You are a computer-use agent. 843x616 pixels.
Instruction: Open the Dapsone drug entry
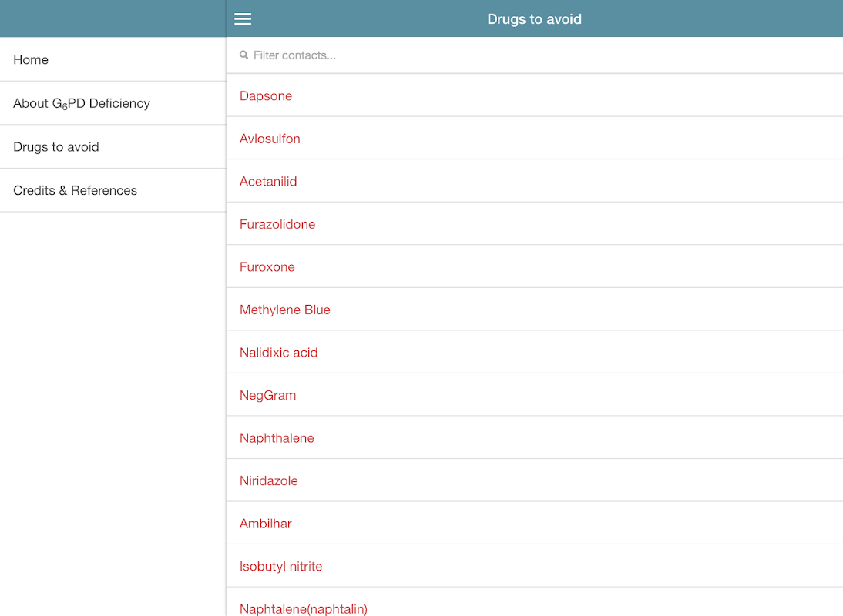[266, 96]
